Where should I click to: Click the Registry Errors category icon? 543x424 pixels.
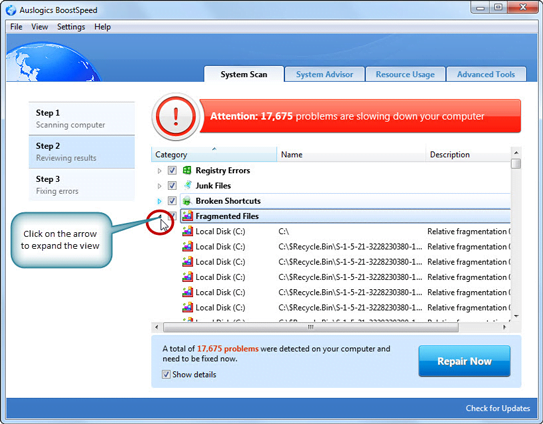click(187, 170)
